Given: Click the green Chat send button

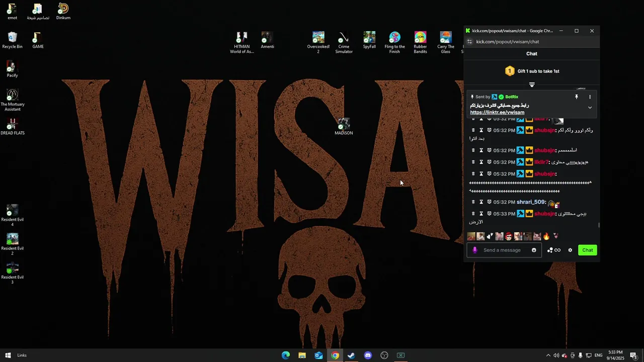Looking at the screenshot, I should pyautogui.click(x=588, y=250).
